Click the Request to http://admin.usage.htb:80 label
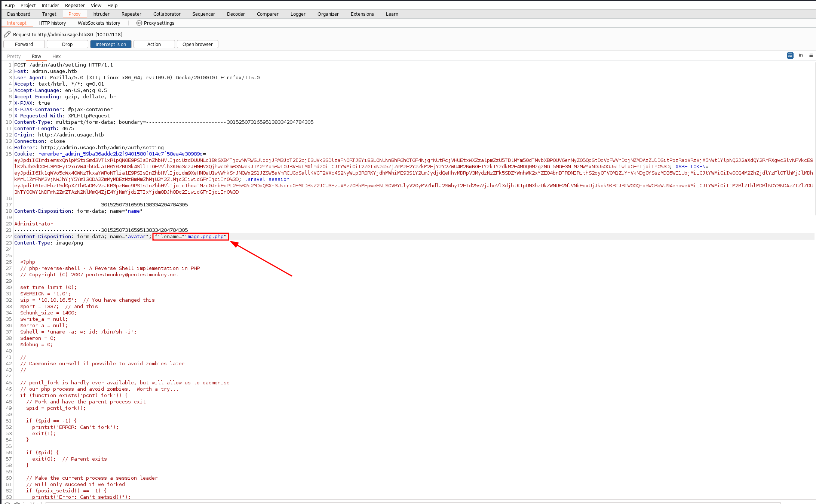Screen dimensions: 816x504 (68, 34)
